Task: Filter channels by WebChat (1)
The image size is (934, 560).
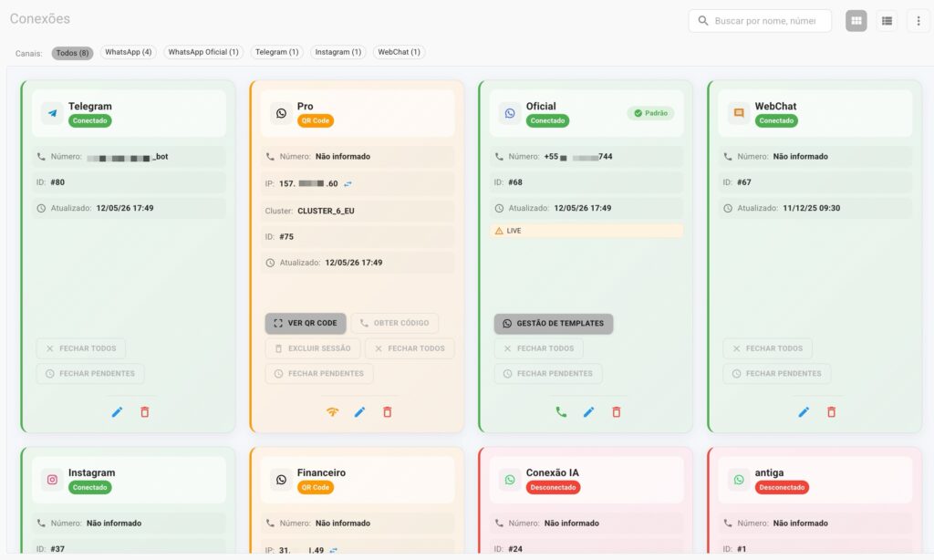Action: coord(400,52)
